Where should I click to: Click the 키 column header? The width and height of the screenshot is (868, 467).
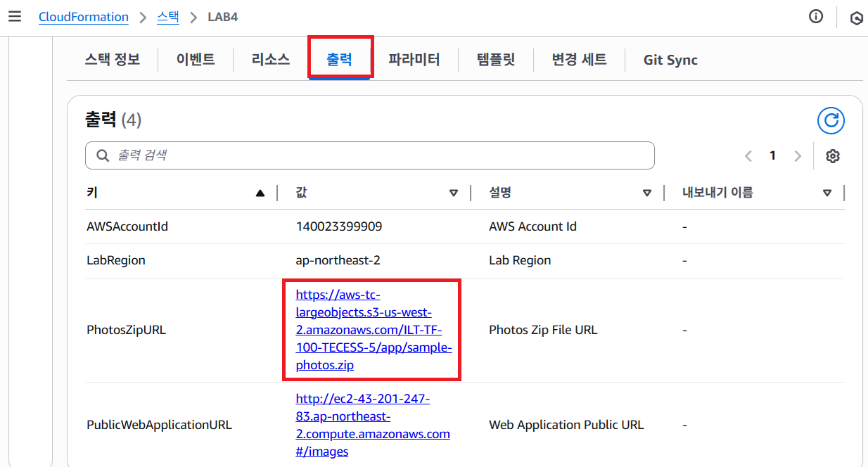tap(92, 193)
